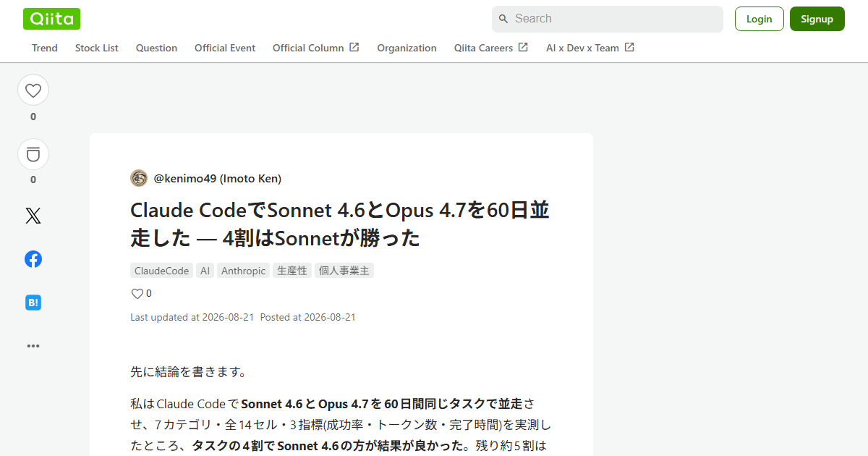Select the 個人事業主 tag
This screenshot has height=456, width=868.
pos(344,271)
